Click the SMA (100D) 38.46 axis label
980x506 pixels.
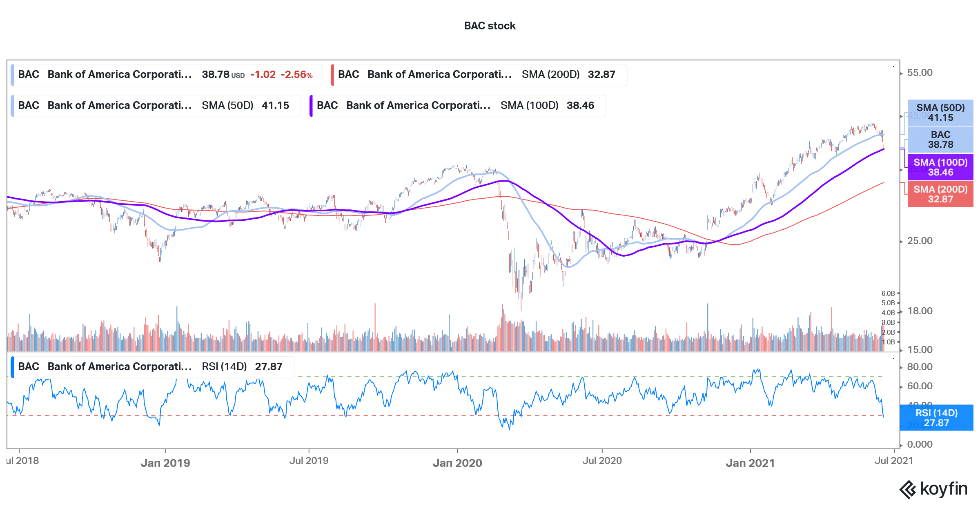pyautogui.click(x=940, y=167)
